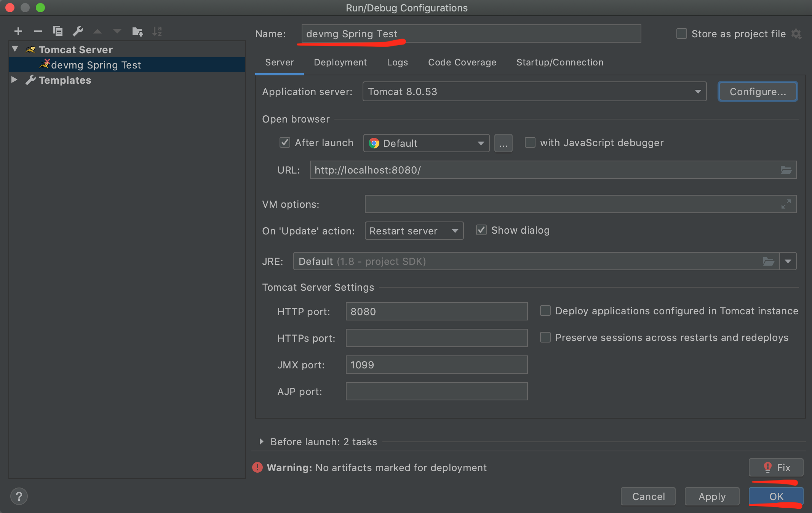Click the Remove Configuration minus icon
This screenshot has width=812, height=513.
[38, 31]
